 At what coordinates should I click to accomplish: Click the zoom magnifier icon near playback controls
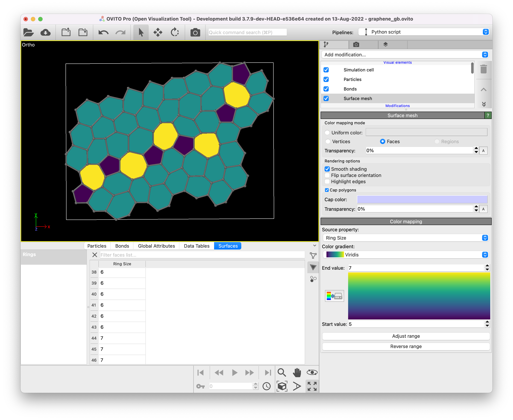(x=282, y=373)
